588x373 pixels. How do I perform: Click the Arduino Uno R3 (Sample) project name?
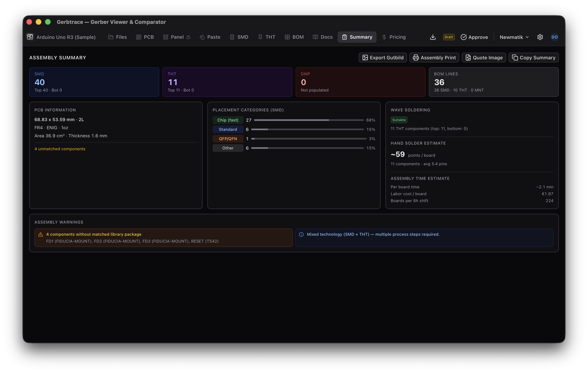pyautogui.click(x=66, y=37)
